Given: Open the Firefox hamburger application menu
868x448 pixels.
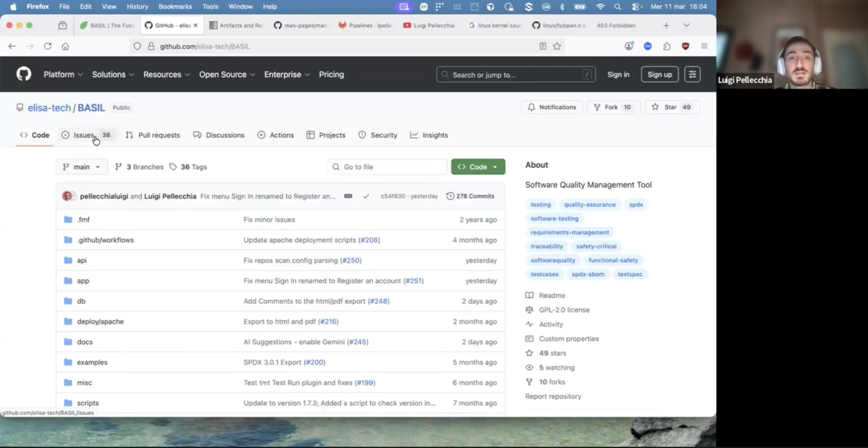Looking at the screenshot, I should [x=704, y=46].
